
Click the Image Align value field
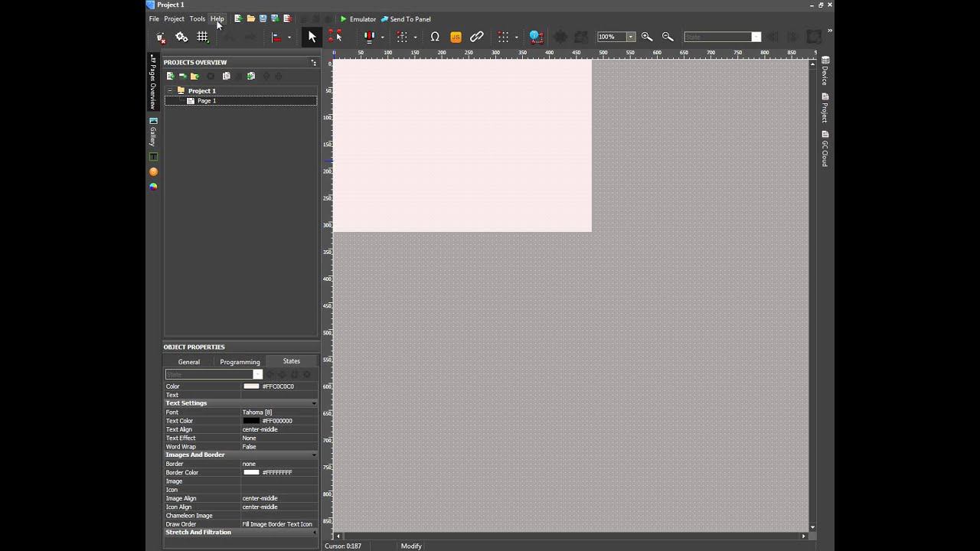279,498
